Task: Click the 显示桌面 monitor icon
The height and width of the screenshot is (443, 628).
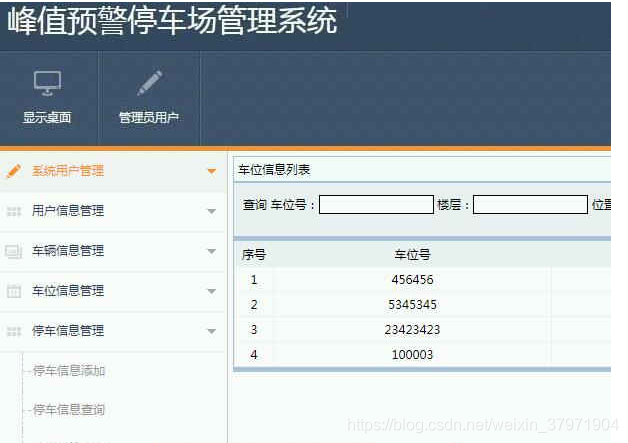Action: click(47, 83)
